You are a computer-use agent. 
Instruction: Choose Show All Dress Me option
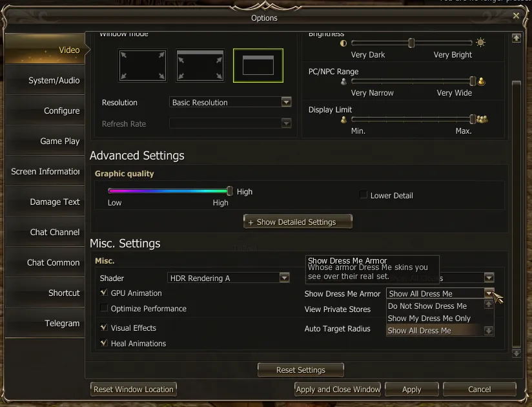(436, 330)
